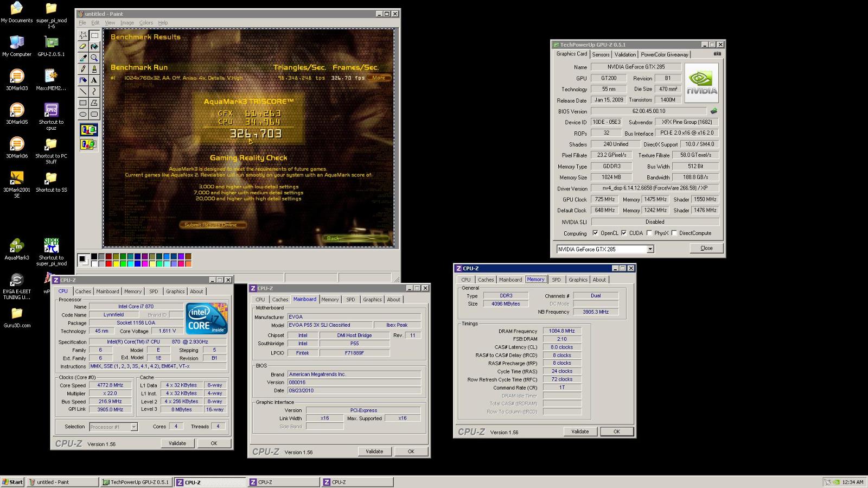
Task: Activate the Pick Color eyedropper tool
Action: (83, 58)
